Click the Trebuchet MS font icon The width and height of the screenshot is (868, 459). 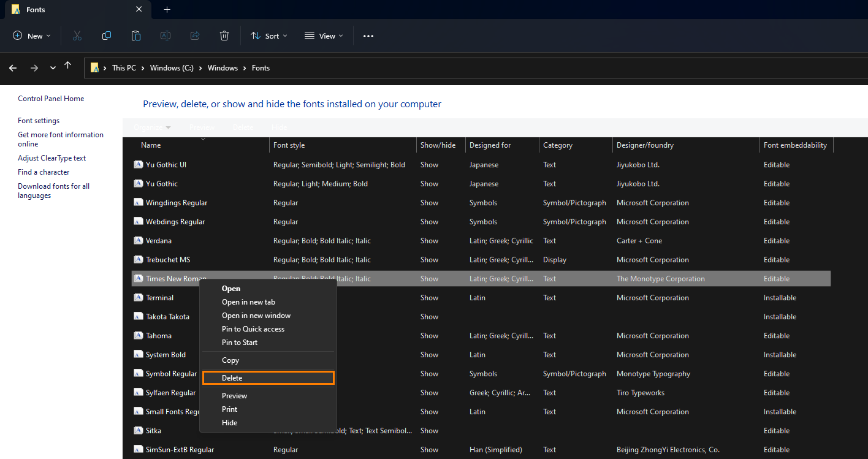tap(138, 260)
